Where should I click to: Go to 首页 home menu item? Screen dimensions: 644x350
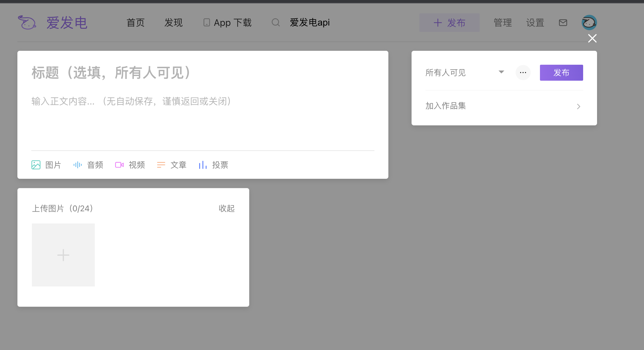(x=135, y=23)
